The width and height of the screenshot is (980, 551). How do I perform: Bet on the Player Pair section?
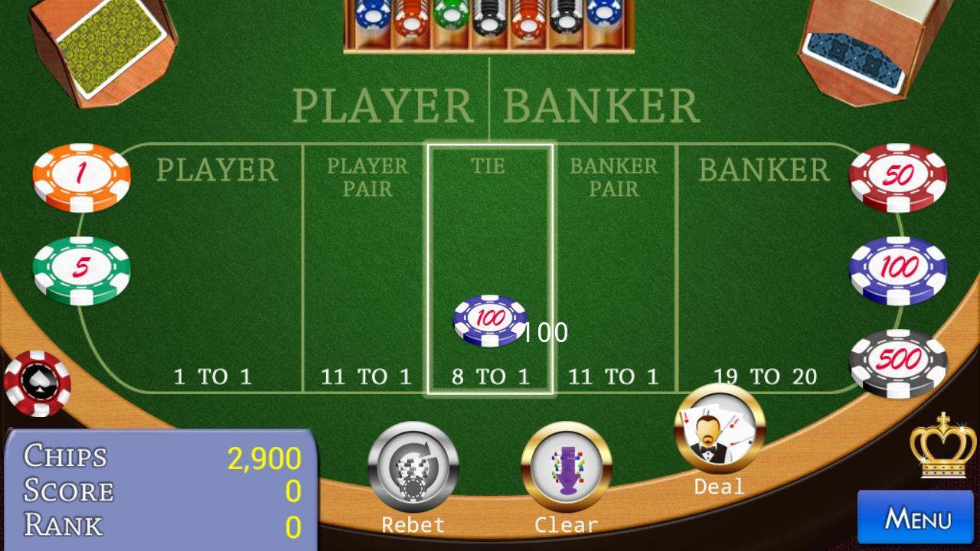366,268
